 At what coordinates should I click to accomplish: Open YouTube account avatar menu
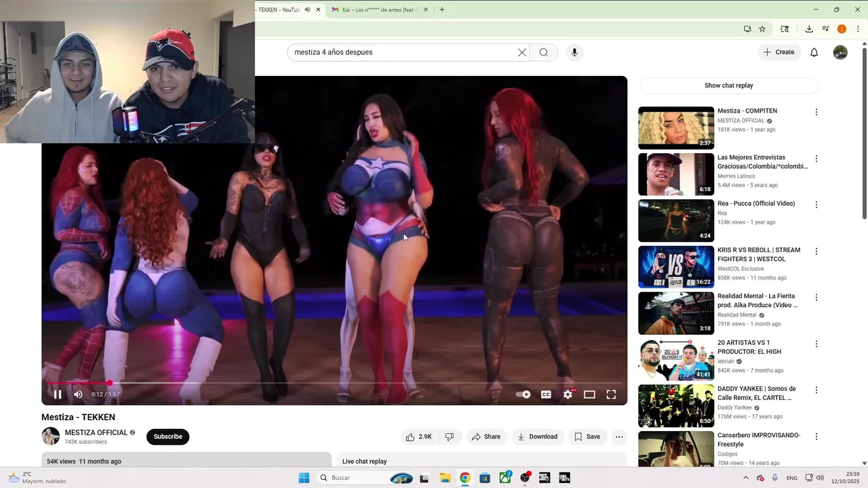pos(840,52)
